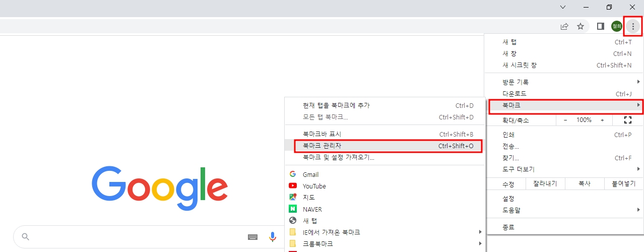644x252 pixels.
Task: Expand the 방문 기록 submenu
Action: point(565,82)
